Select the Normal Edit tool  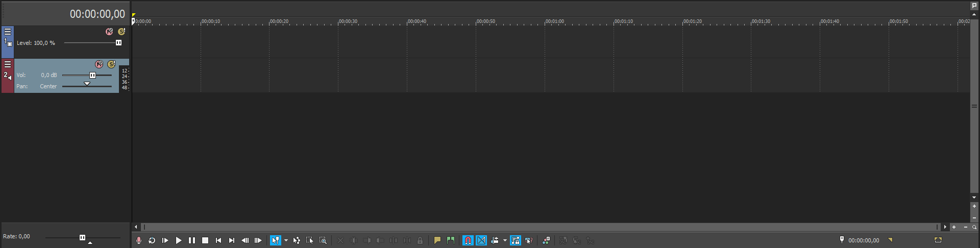[276, 240]
